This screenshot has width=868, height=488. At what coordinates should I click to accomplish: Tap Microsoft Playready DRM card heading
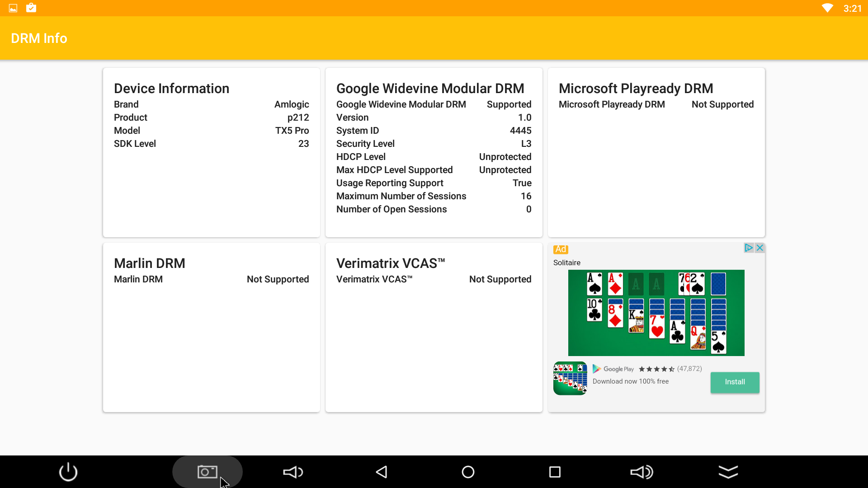[x=636, y=89]
